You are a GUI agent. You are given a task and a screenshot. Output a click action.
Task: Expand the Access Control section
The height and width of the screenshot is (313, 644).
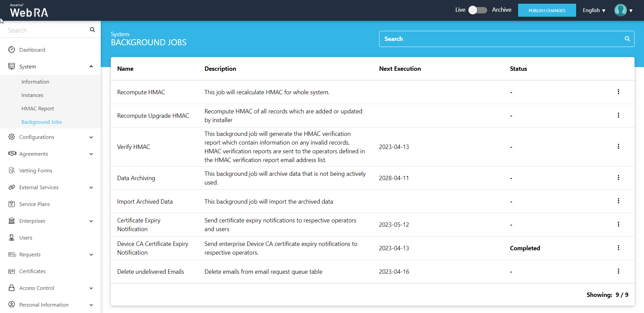pos(91,288)
